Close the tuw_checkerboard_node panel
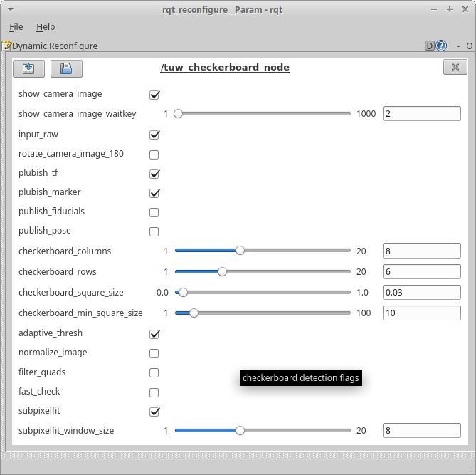The image size is (476, 475). (455, 67)
